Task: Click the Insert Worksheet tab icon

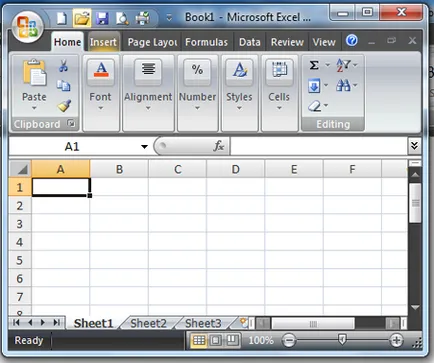Action: [243, 322]
